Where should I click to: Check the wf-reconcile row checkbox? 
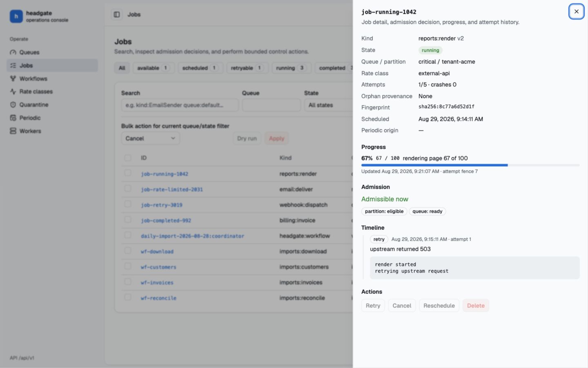pyautogui.click(x=128, y=297)
